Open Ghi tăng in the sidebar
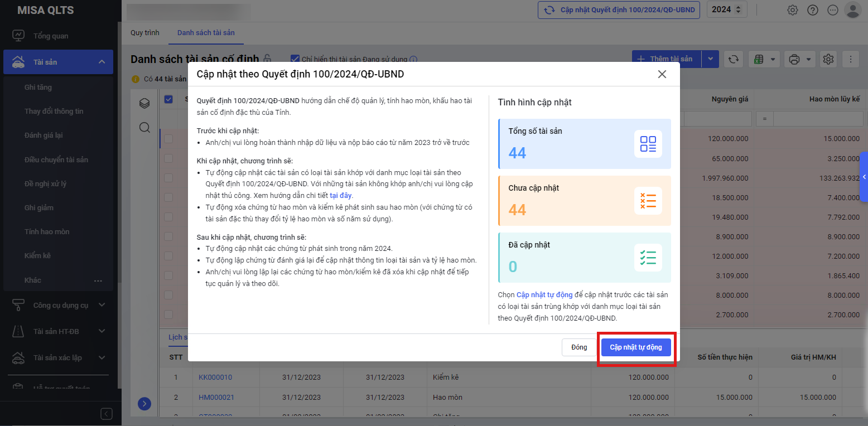The image size is (868, 426). pyautogui.click(x=39, y=87)
